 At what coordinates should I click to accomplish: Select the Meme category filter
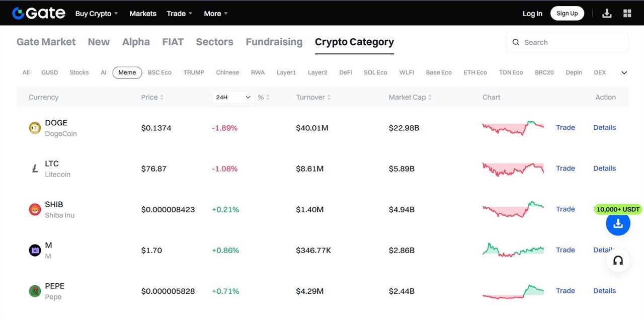click(127, 72)
